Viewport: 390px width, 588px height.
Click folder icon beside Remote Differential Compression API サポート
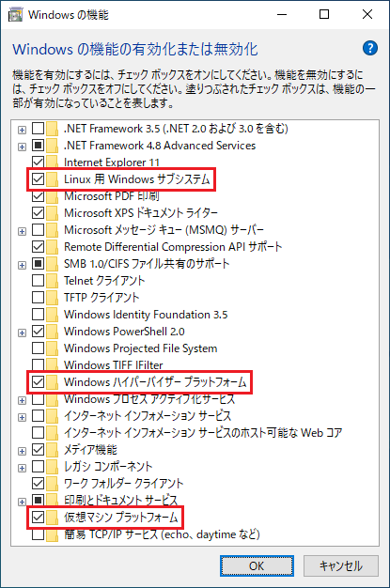pyautogui.click(x=53, y=246)
